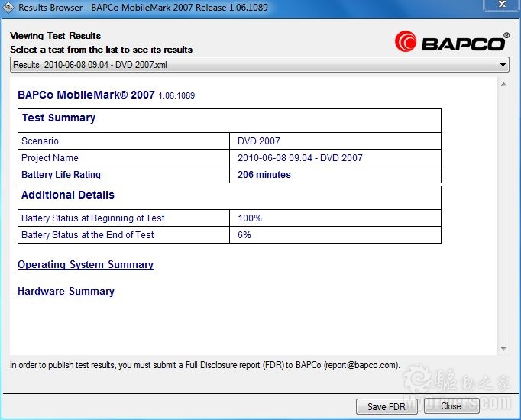Select the Additional Details table header
Viewport: 521px width, 420px height.
pyautogui.click(x=68, y=195)
